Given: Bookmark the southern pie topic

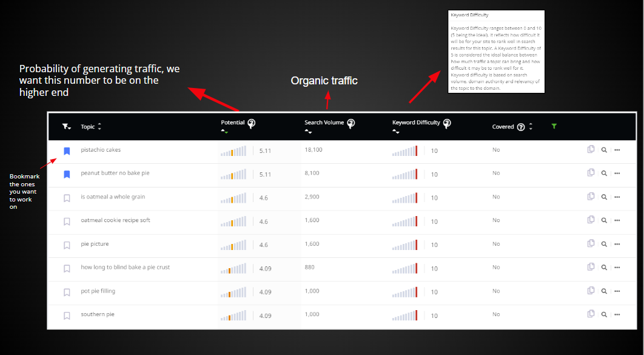Looking at the screenshot, I should [x=67, y=316].
